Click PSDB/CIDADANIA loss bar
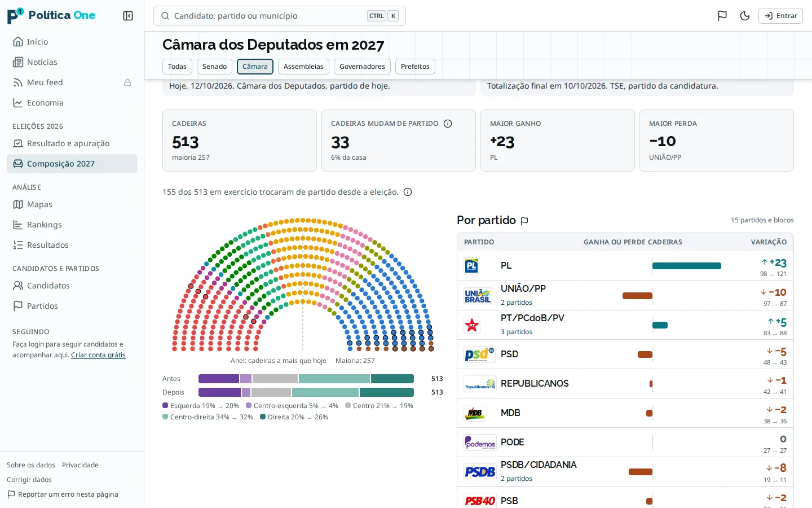The width and height of the screenshot is (812, 508). [x=641, y=472]
